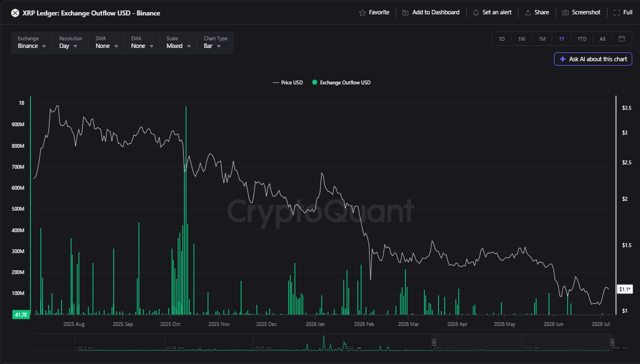
Task: Click the 1B y-axis label
Action: [x=22, y=103]
